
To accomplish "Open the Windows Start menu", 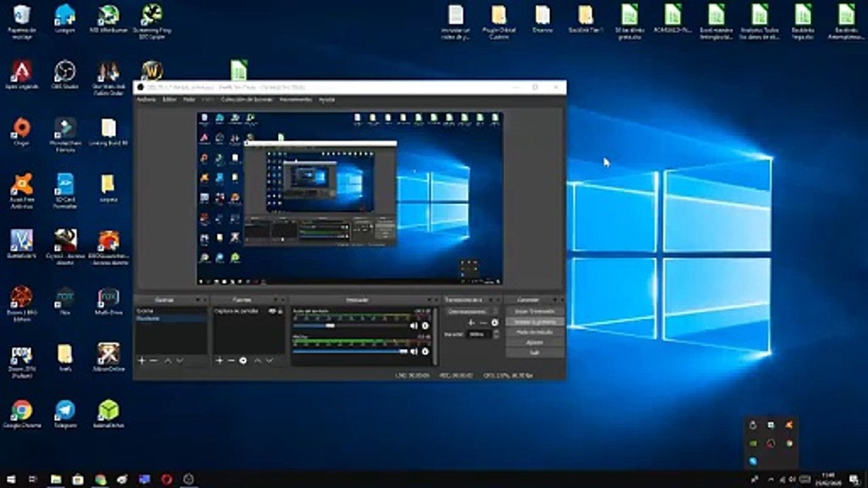I will pos(11,479).
